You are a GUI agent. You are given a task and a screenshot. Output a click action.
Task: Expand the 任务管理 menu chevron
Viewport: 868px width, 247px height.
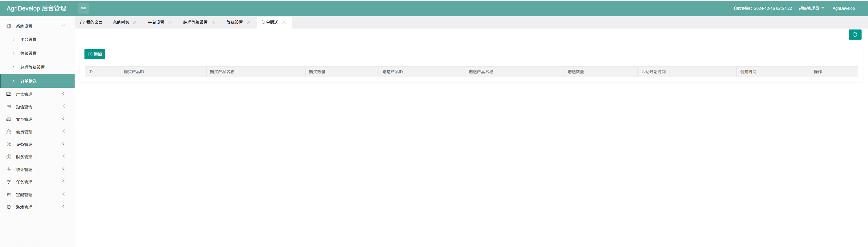[x=63, y=181]
